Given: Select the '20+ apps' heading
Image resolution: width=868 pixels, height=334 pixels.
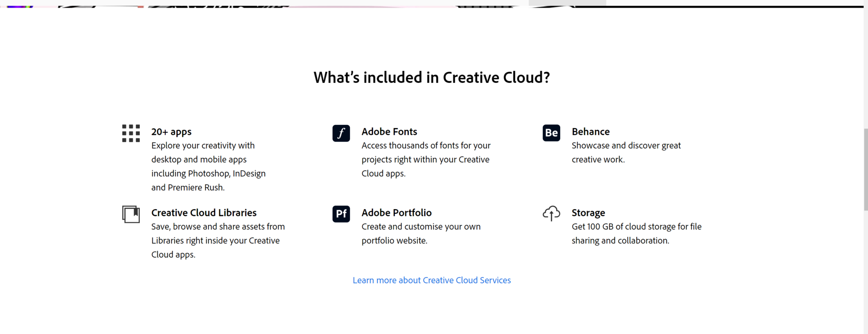Looking at the screenshot, I should [x=171, y=132].
